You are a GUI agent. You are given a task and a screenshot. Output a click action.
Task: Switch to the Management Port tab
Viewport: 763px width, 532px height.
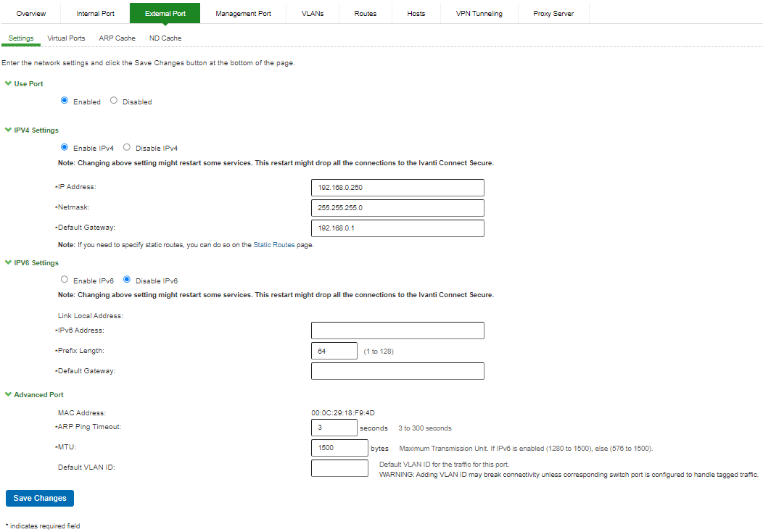[243, 14]
